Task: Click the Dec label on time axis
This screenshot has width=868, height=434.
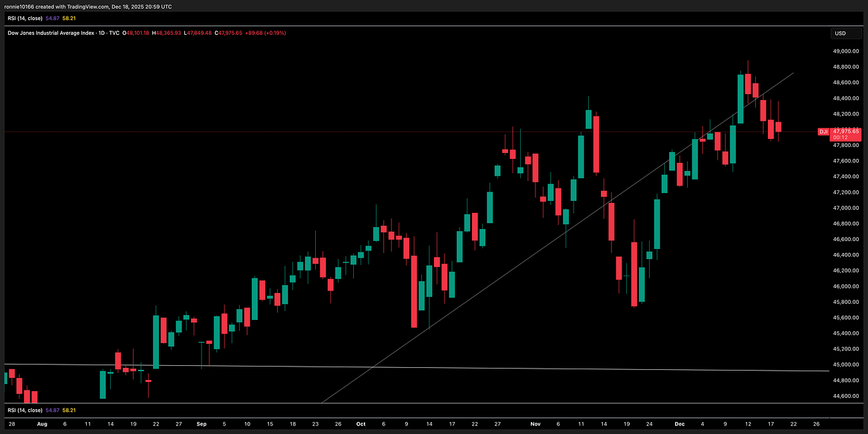Action: 680,423
